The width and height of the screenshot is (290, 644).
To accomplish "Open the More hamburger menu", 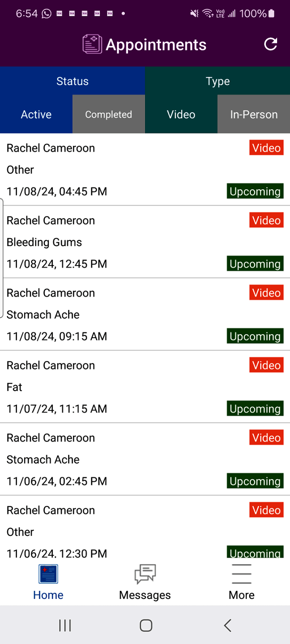I will (242, 574).
